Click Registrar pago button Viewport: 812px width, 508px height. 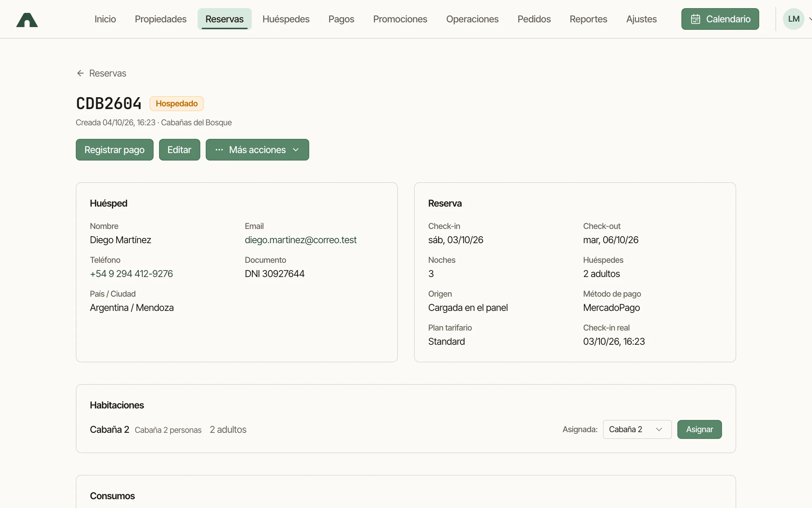tap(114, 150)
